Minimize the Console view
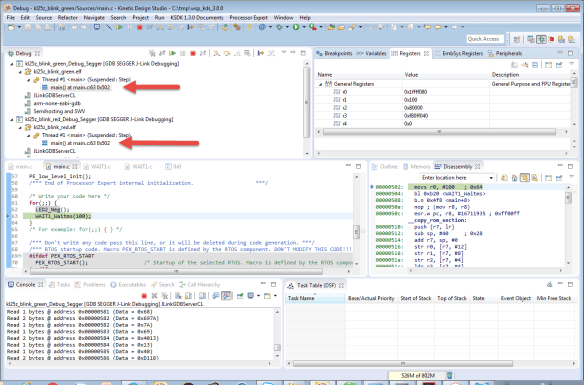Viewport: 584px width, 385px height. coord(263,284)
